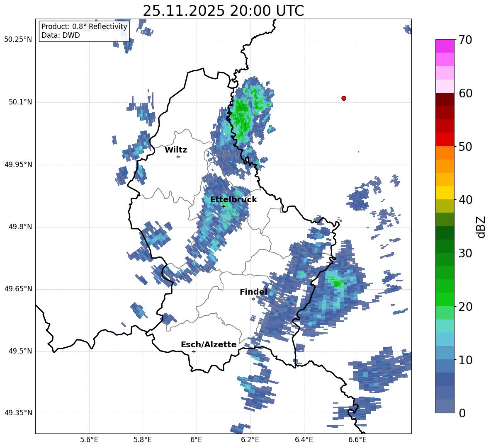Click the Ettelbruck city label
The width and height of the screenshot is (491, 448).
[233, 200]
